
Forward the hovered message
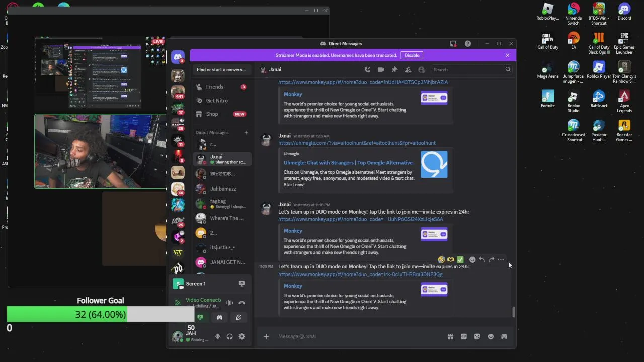pos(491,260)
